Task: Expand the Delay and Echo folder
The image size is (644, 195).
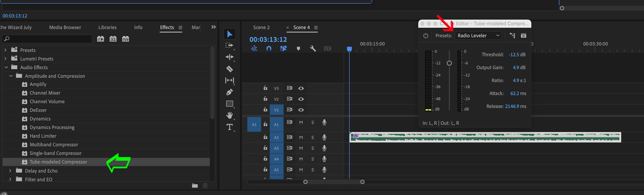Action: point(10,171)
